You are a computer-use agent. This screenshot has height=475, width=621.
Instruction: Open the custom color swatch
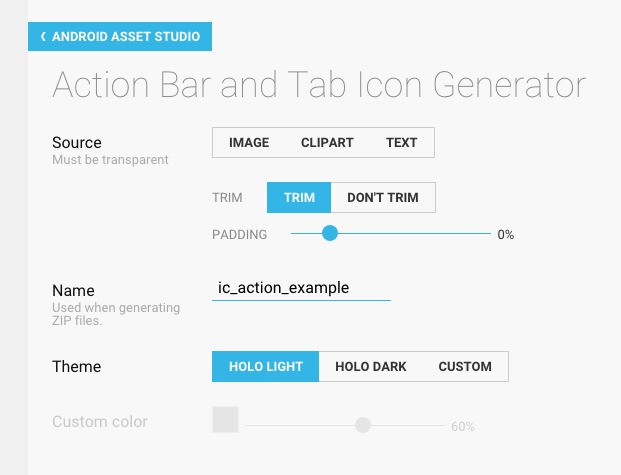click(x=225, y=420)
